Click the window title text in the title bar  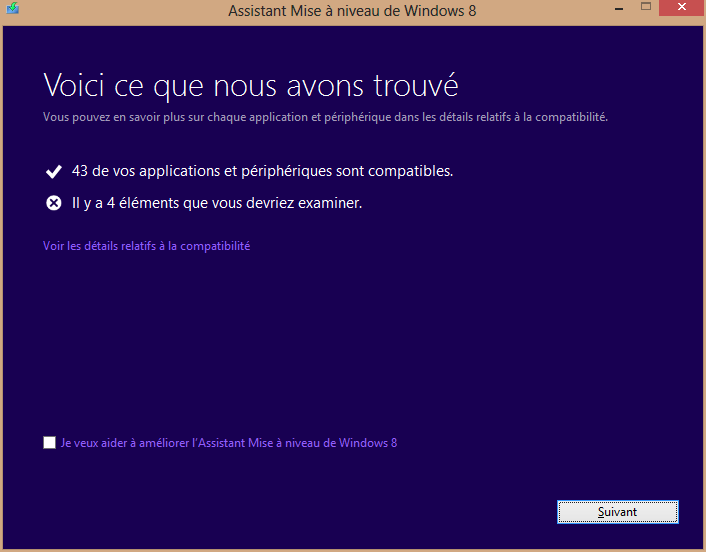[x=352, y=11]
